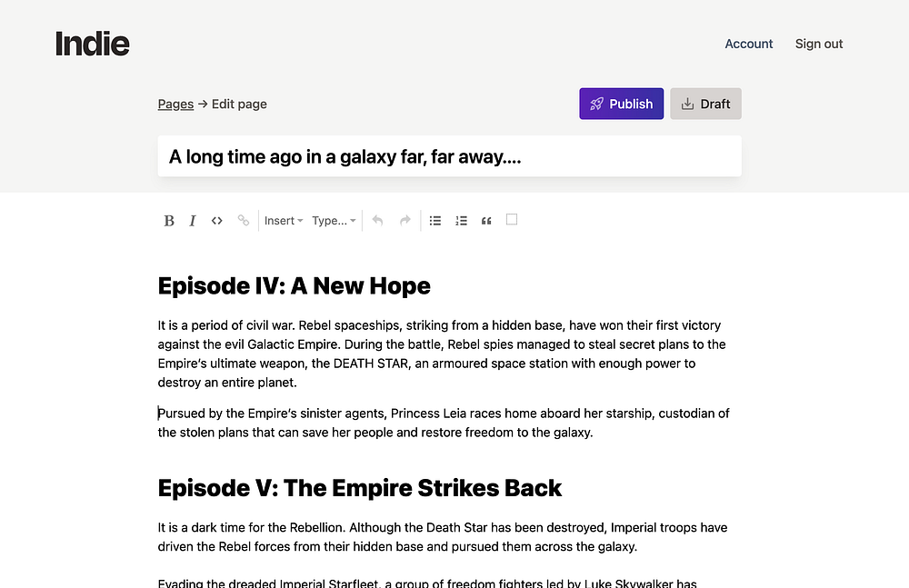Open the Insert dropdown menu
The image size is (909, 588).
tap(284, 220)
